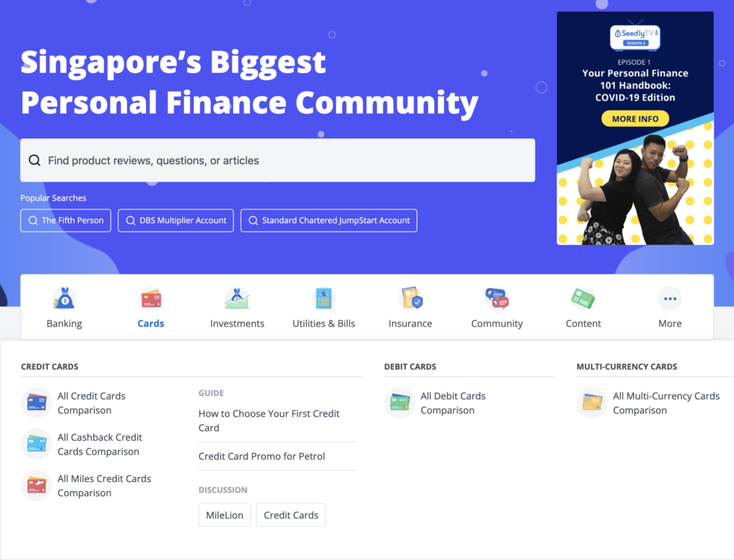Click the Popular Searches label

coord(53,198)
